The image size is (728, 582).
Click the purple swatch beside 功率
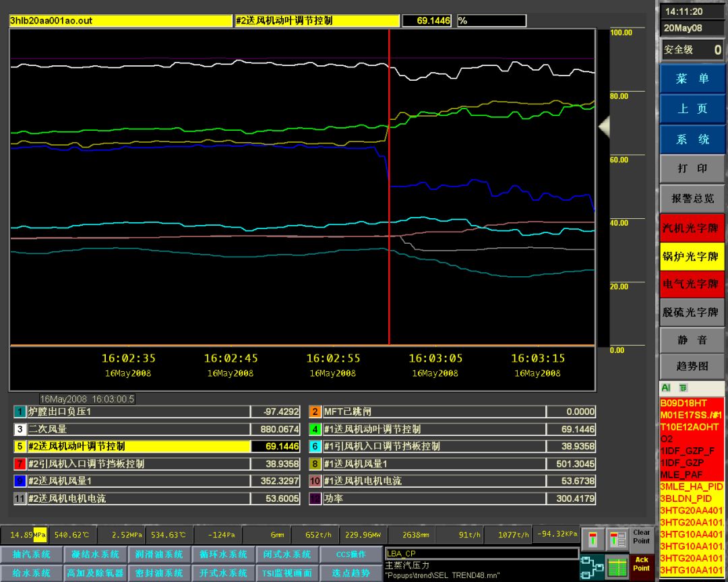pos(315,498)
